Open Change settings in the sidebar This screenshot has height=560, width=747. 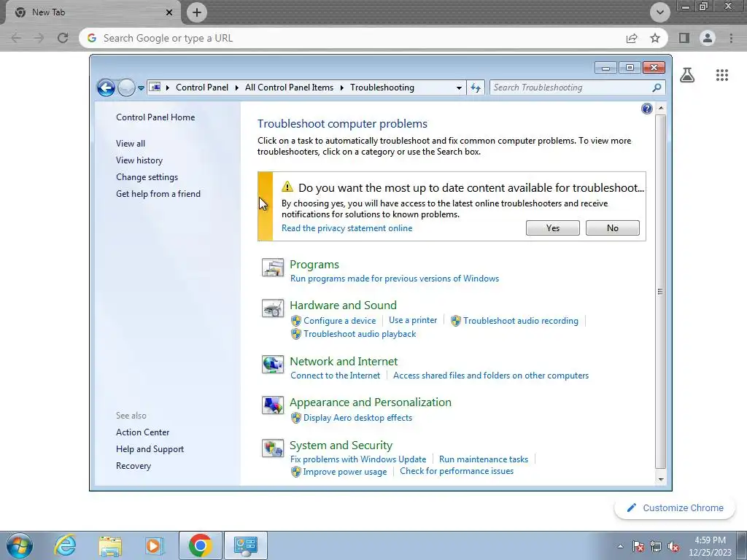point(147,177)
